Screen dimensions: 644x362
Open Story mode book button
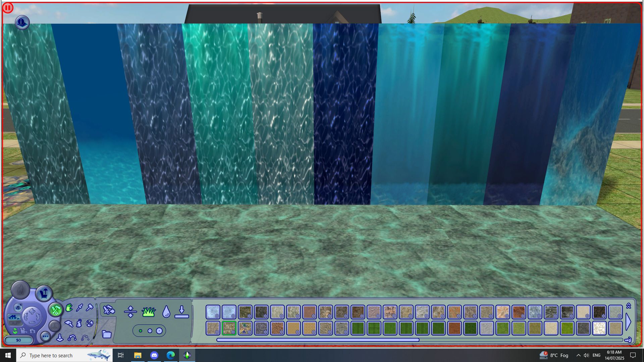[x=55, y=326]
